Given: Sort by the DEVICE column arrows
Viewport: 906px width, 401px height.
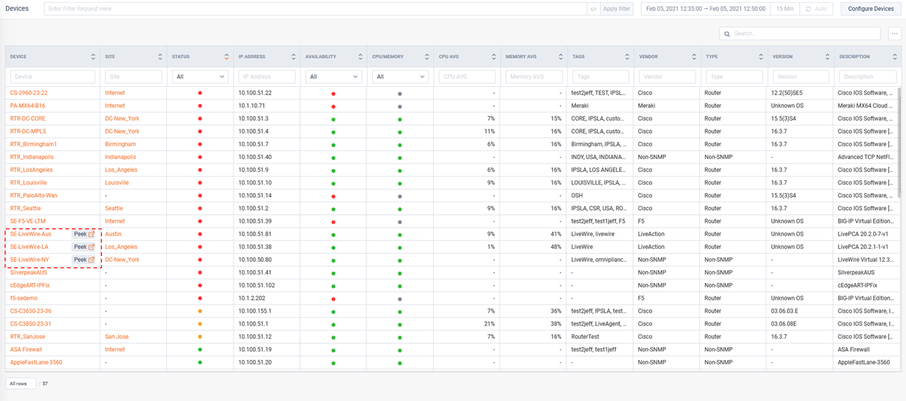Looking at the screenshot, I should click(x=93, y=57).
